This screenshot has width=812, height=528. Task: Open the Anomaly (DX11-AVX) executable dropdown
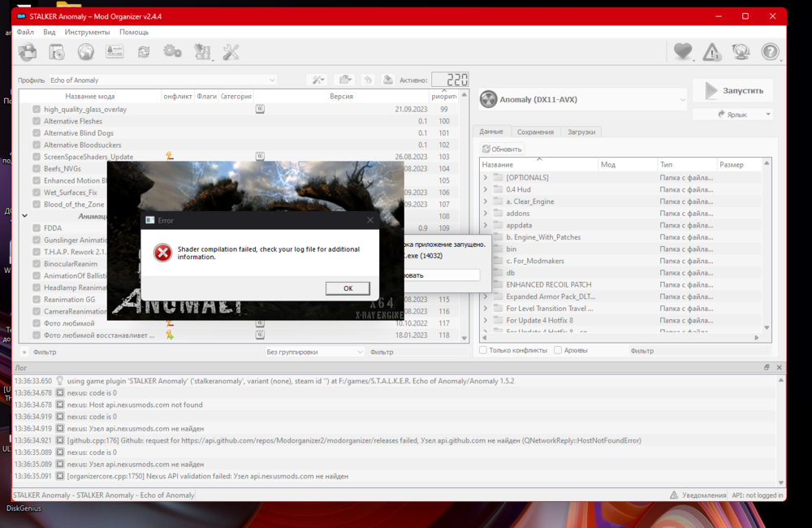582,100
